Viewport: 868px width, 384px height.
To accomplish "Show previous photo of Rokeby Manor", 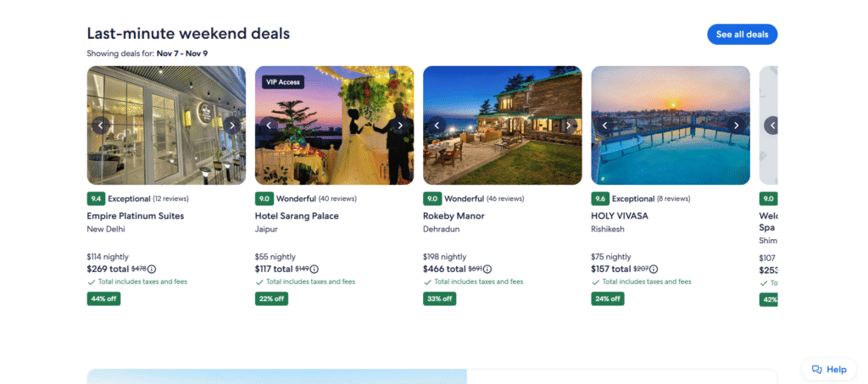I will (437, 125).
